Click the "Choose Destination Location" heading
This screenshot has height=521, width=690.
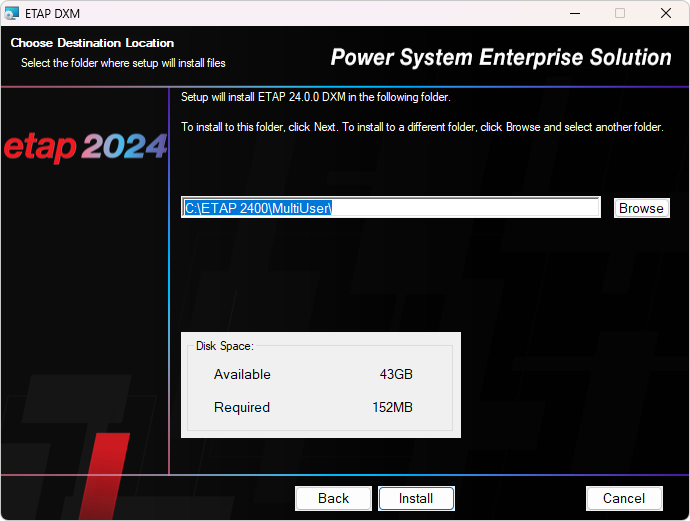92,43
